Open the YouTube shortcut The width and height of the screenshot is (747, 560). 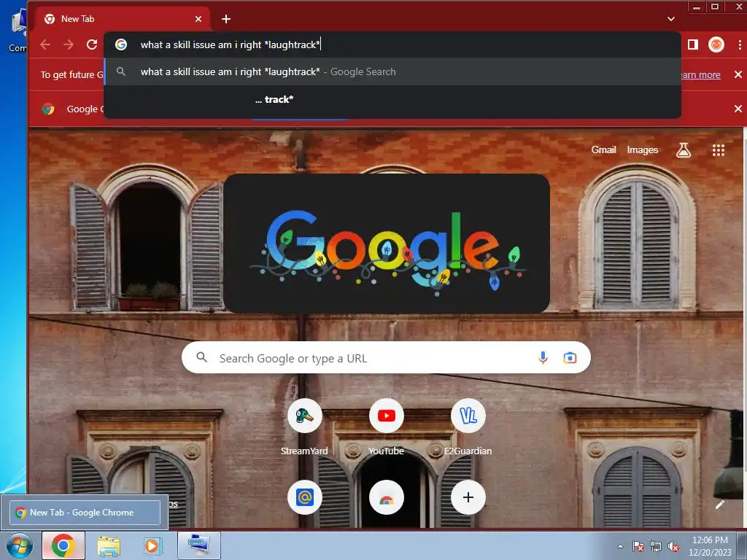(x=387, y=416)
